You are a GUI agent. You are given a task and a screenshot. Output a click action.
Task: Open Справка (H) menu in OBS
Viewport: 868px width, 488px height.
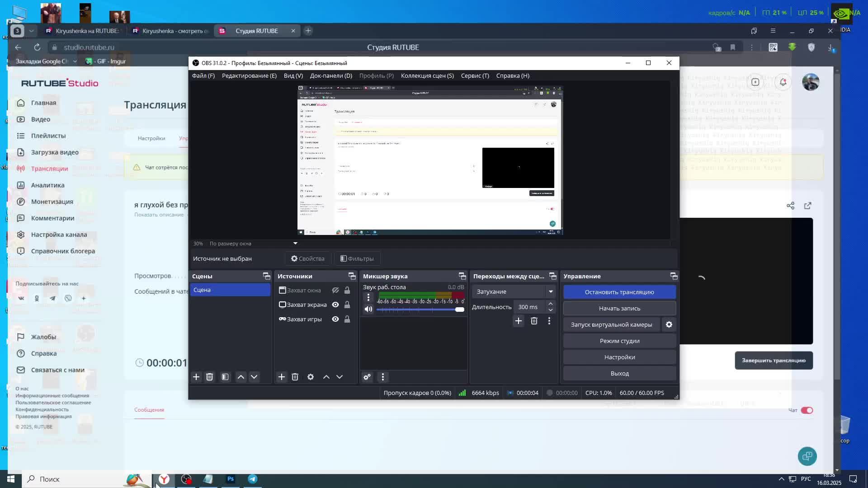[x=513, y=75]
